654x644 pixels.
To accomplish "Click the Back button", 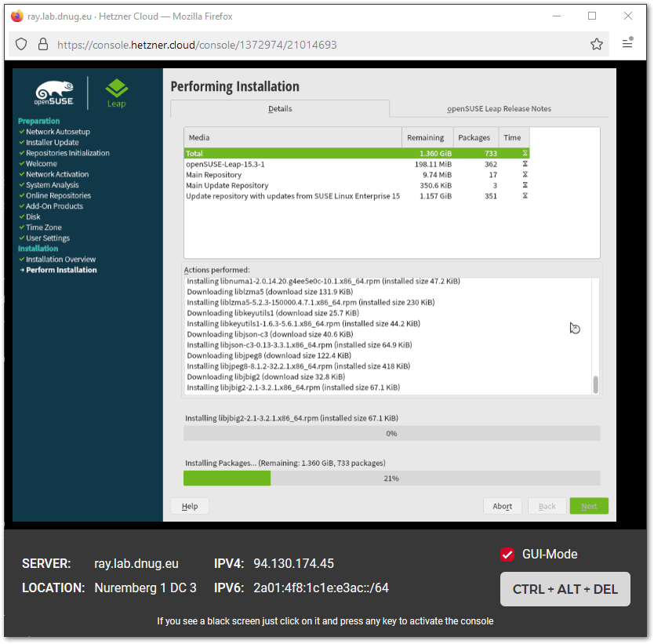I will pos(547,506).
